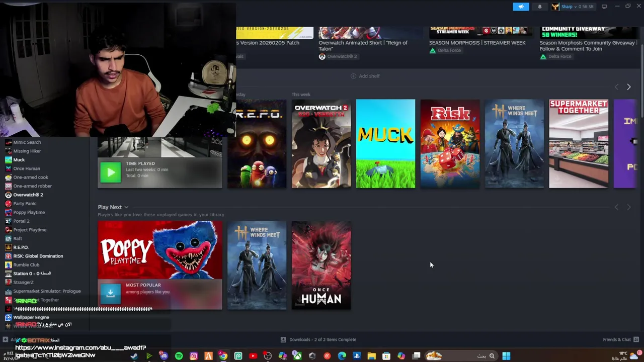Select Party Panic in the library list
The image size is (644, 362).
point(24,204)
